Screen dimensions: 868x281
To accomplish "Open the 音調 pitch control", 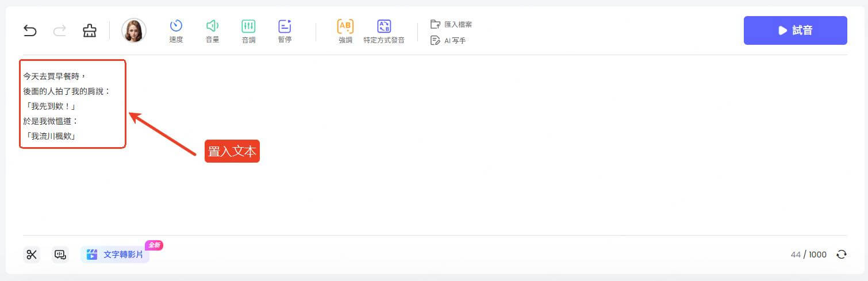I will 248,30.
